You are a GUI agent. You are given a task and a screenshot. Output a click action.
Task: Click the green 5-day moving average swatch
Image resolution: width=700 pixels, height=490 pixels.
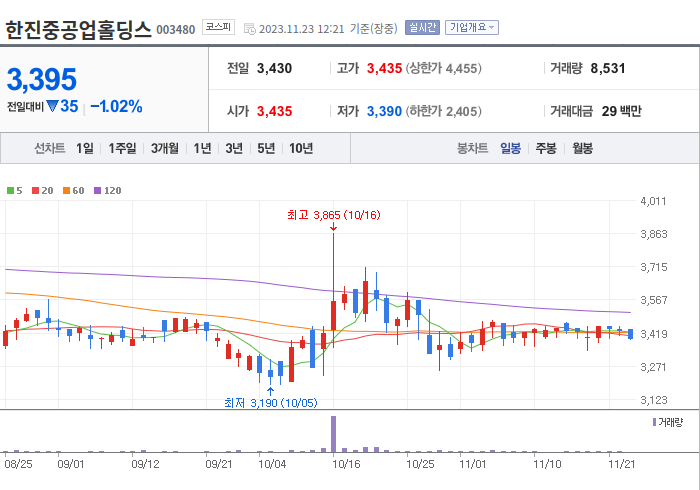pos(10,191)
